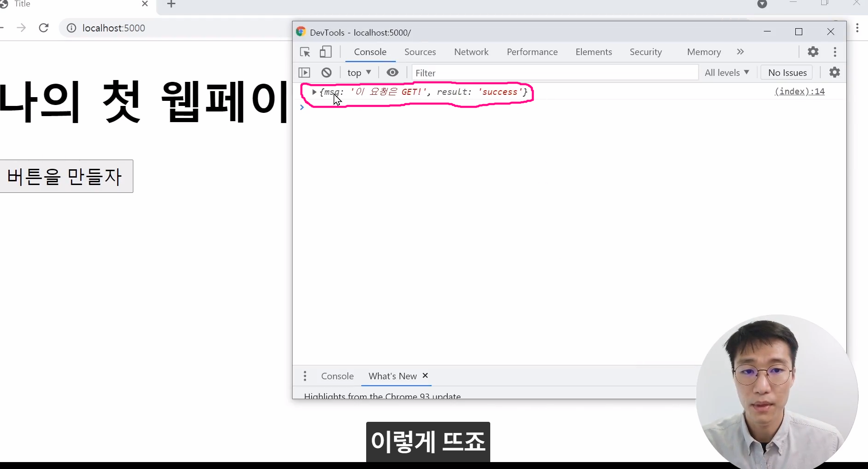This screenshot has width=868, height=469.
Task: Minimize the DevTools window
Action: click(767, 31)
